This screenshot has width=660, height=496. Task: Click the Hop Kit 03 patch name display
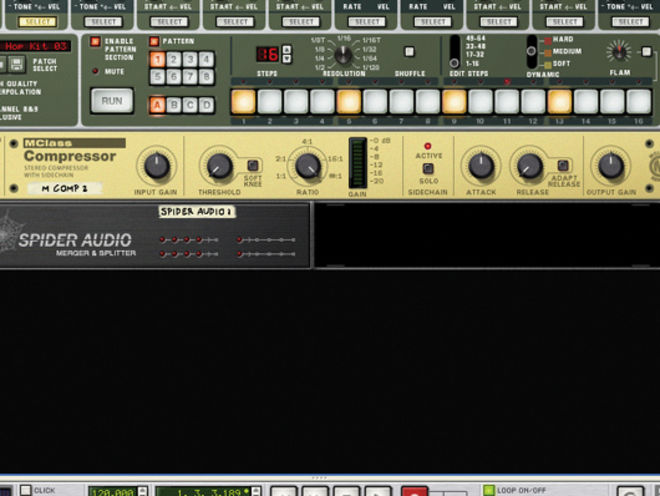35,46
